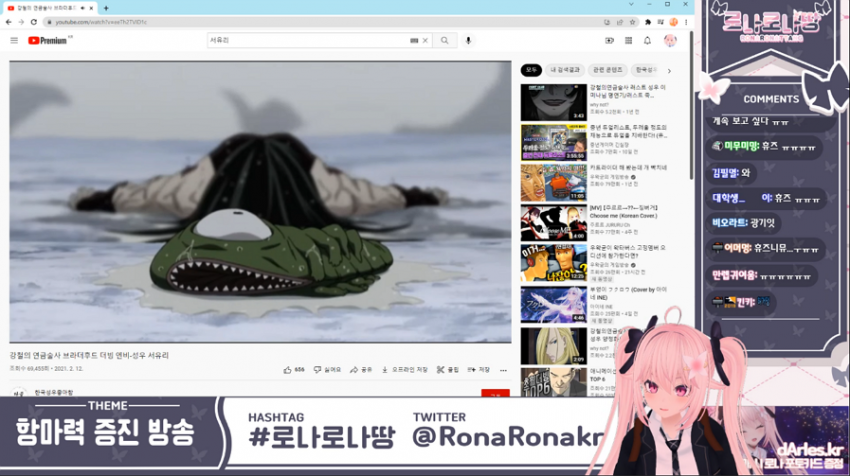Select the 모두 filter chip
Image resolution: width=850 pixels, height=476 pixels.
tap(531, 70)
